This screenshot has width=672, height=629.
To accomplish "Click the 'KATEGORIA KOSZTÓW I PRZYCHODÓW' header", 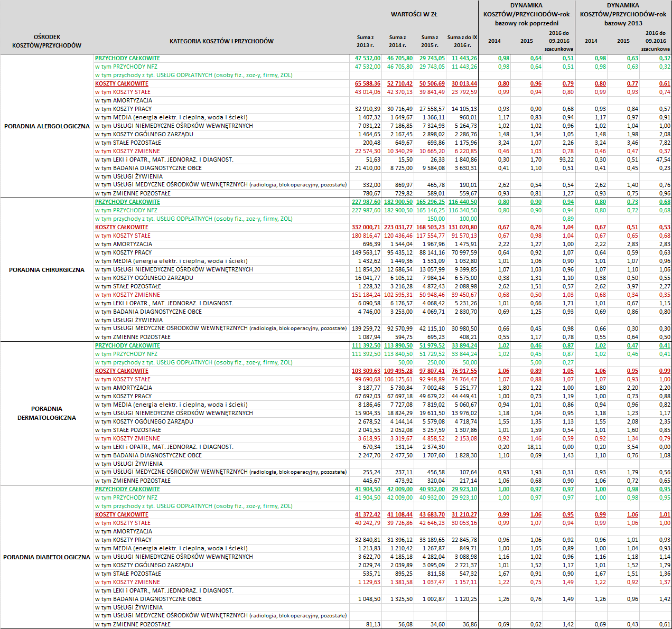I will click(x=221, y=41).
